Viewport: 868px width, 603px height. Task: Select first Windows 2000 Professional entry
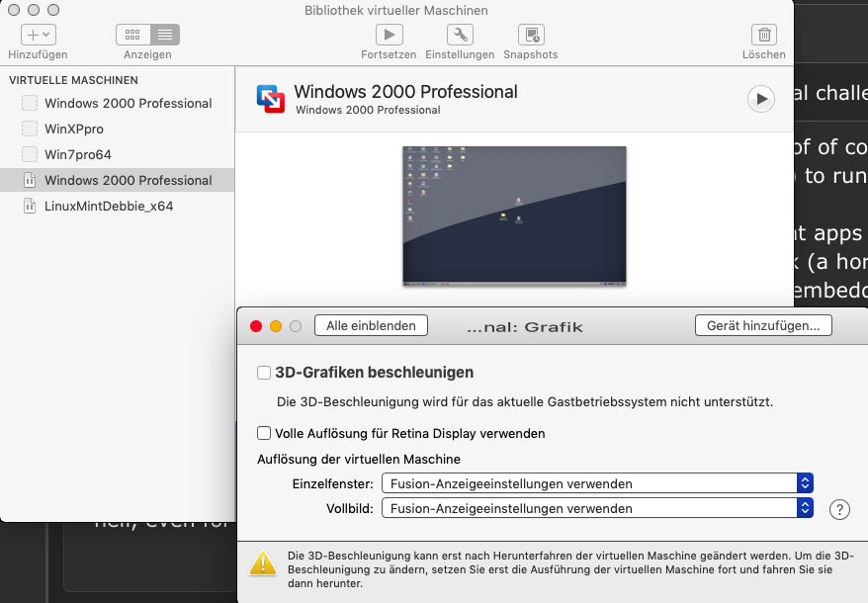pos(117,103)
